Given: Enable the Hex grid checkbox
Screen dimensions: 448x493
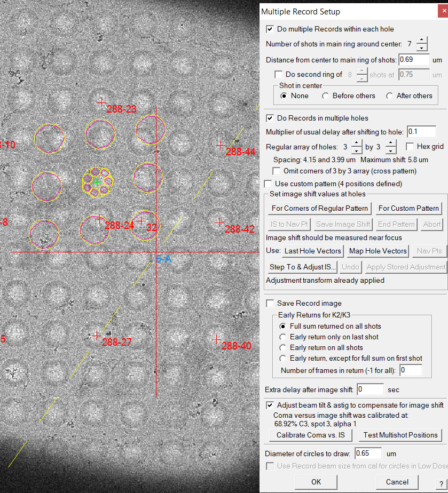Looking at the screenshot, I should 410,147.
